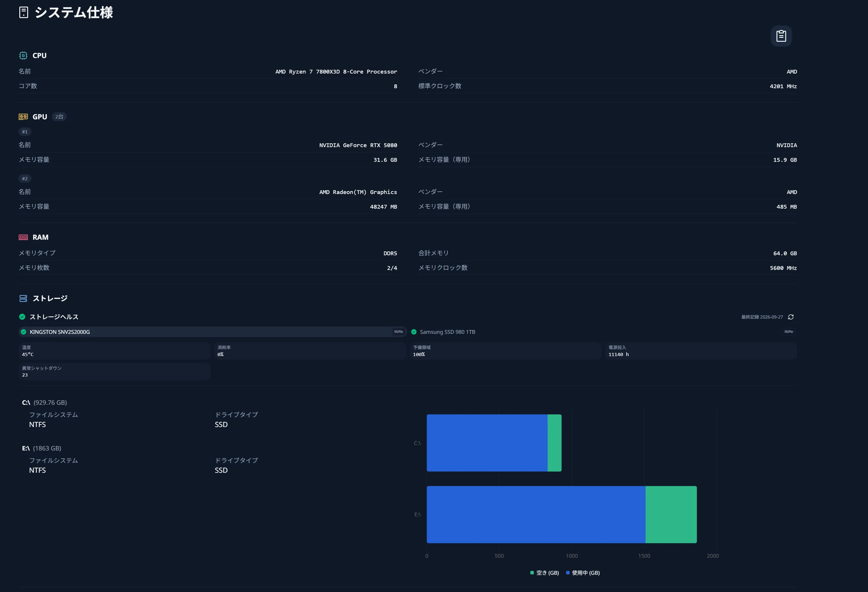Click green check on KINGSTON SNV2S2000G tab
Screen dimensions: 868x592
coord(23,332)
